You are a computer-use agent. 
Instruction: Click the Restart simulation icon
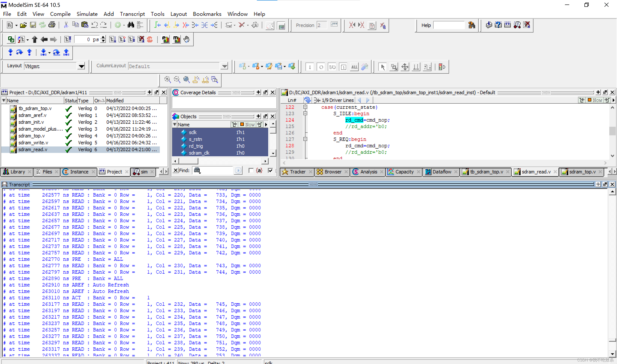tap(68, 39)
